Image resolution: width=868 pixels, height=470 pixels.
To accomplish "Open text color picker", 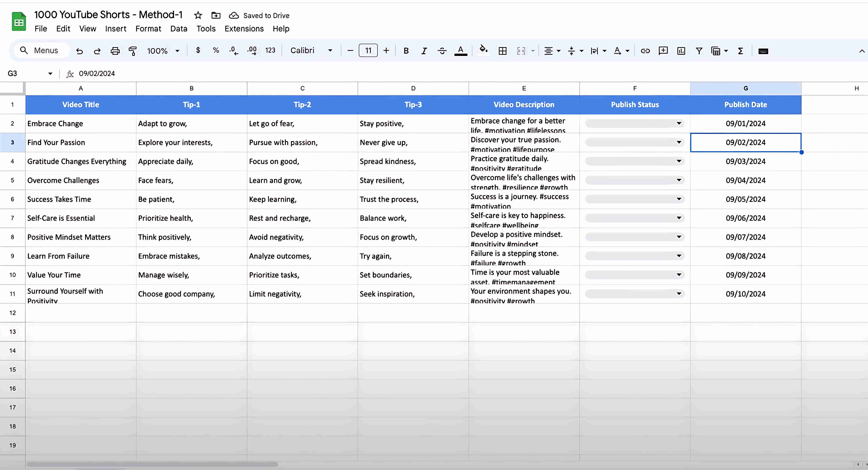I will [461, 51].
